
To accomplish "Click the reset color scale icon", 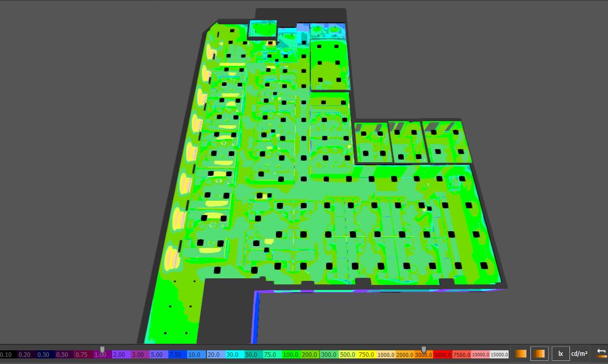I will click(601, 353).
